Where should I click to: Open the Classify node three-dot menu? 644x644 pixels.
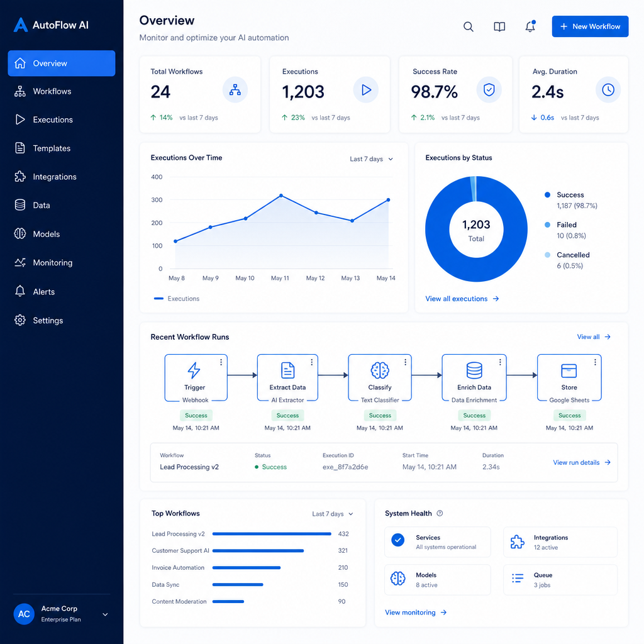tap(406, 362)
